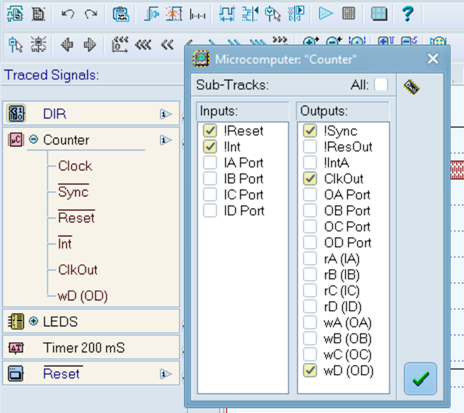
Task: Select the Reset sub-track under Counter
Action: coord(76,218)
